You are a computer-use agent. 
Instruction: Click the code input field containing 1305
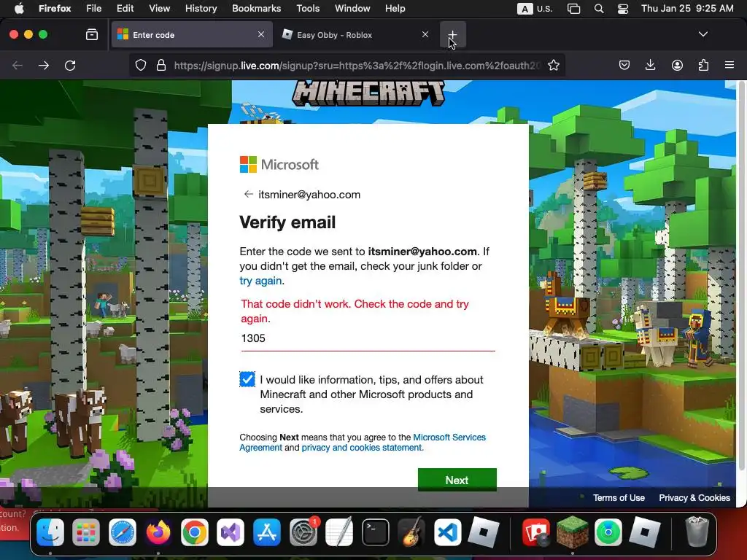(368, 338)
